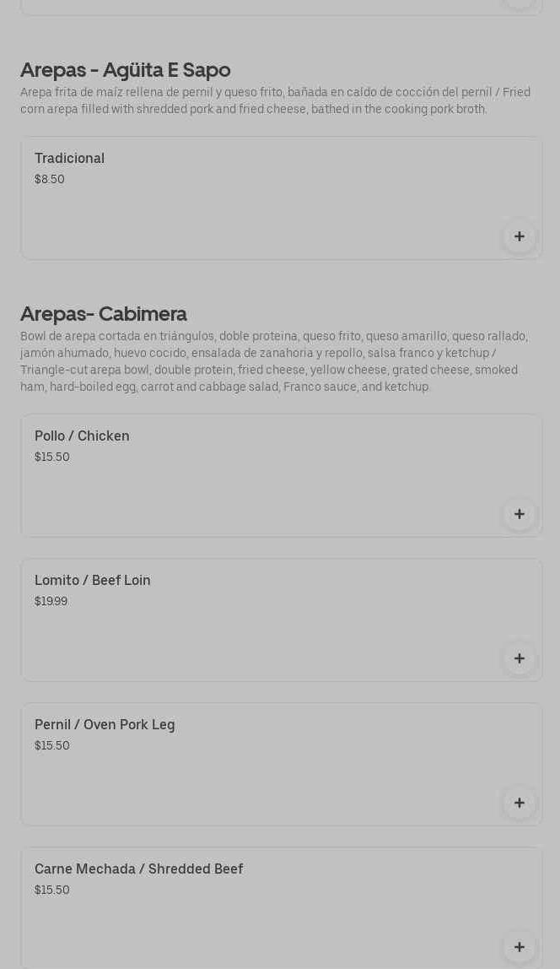560x969 pixels.
Task: Click the Cabimera bowl description paragraph
Action: tap(275, 361)
